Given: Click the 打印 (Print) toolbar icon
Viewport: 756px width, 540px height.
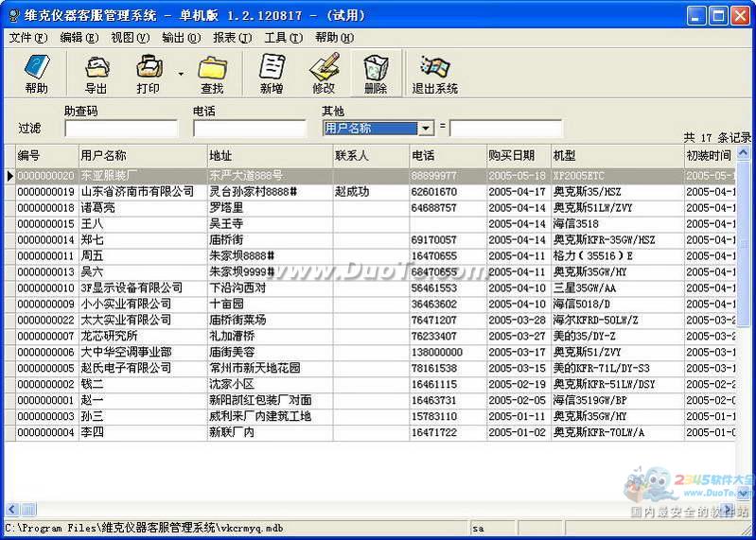Looking at the screenshot, I should [148, 73].
